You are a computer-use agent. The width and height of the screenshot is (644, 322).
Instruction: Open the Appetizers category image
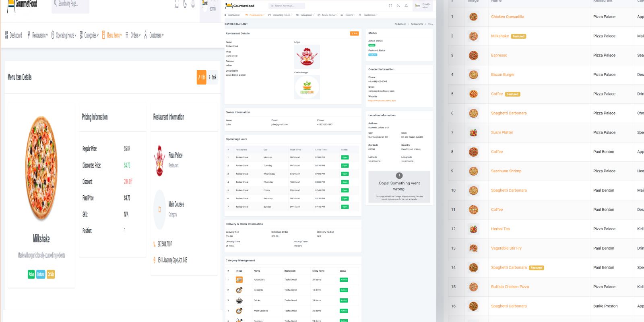[239, 280]
